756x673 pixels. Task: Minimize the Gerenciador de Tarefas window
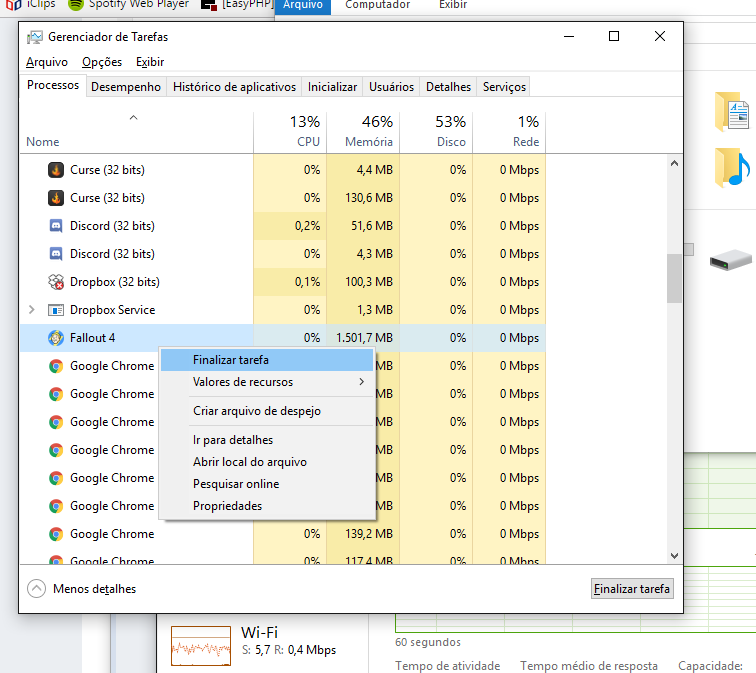click(x=569, y=37)
